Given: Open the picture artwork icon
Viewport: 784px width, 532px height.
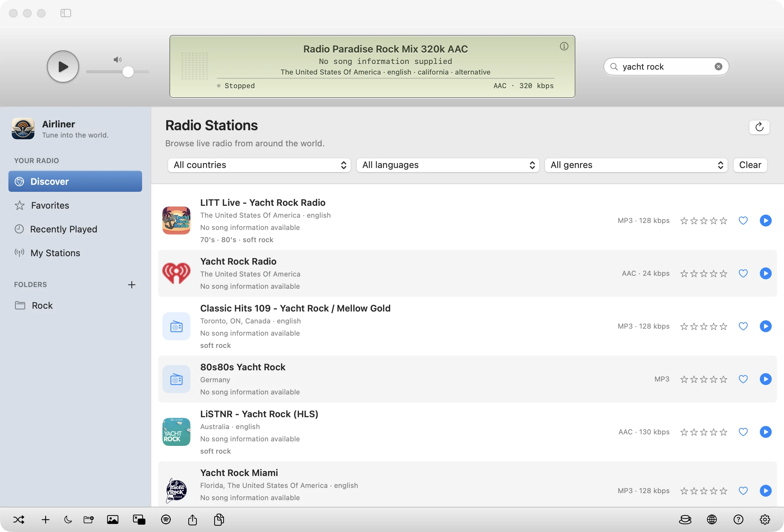Looking at the screenshot, I should point(113,519).
